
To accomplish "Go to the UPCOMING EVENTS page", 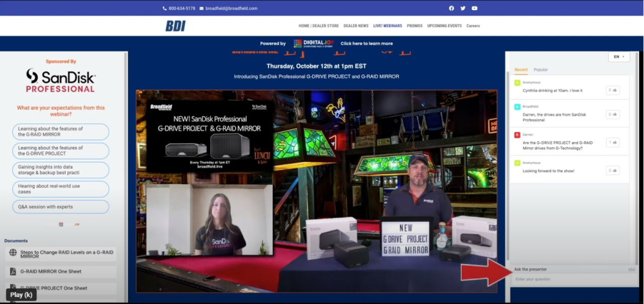I will click(444, 26).
